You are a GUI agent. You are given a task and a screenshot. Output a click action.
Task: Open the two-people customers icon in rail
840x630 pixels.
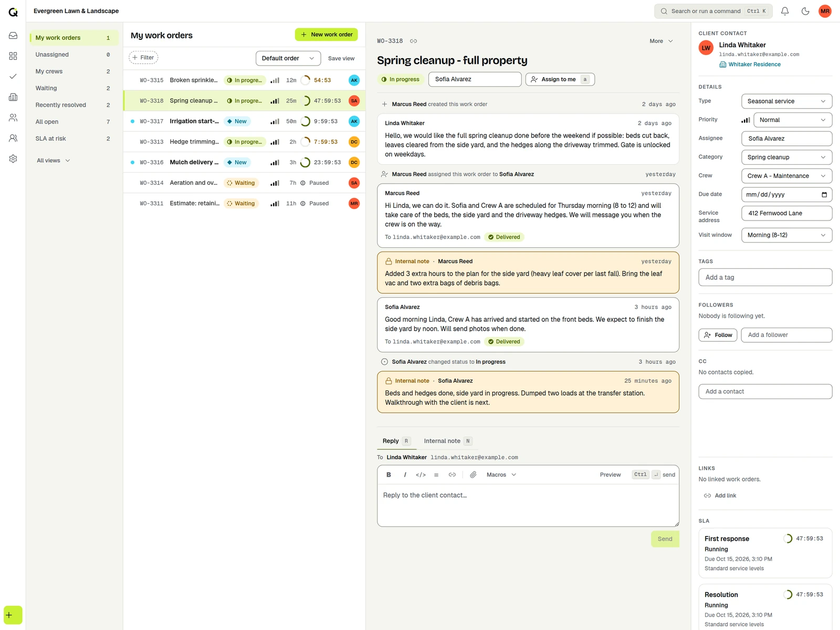point(13,118)
